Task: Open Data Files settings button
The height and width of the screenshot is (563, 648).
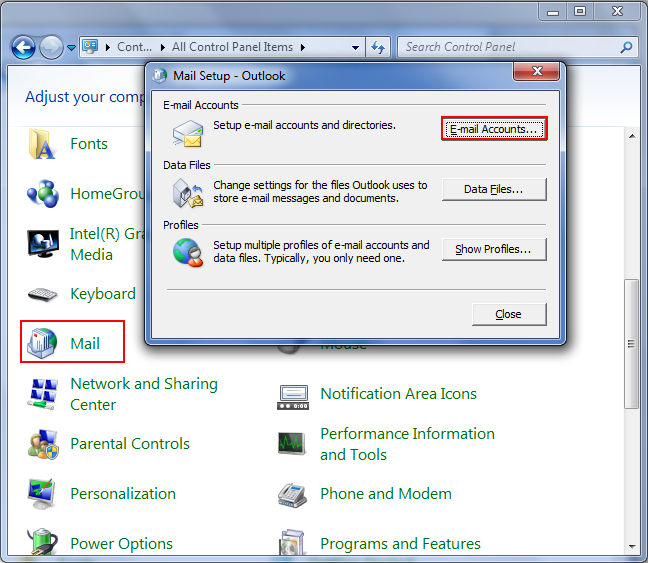Action: point(494,189)
